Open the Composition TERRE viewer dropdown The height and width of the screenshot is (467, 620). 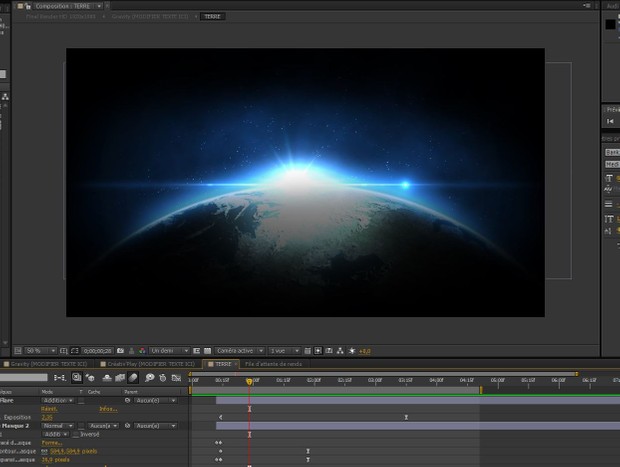point(99,6)
